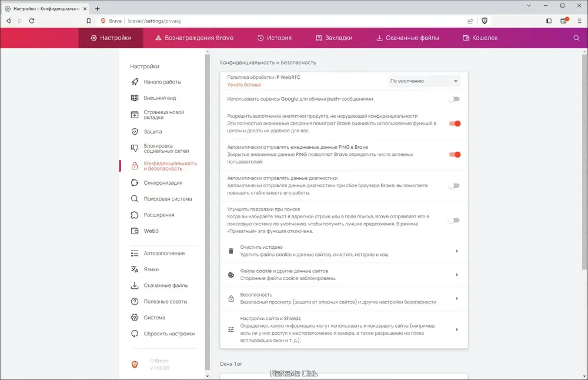The width and height of the screenshot is (588, 380).
Task: Click the puzzle piece Расширения icon
Action: [x=135, y=215]
